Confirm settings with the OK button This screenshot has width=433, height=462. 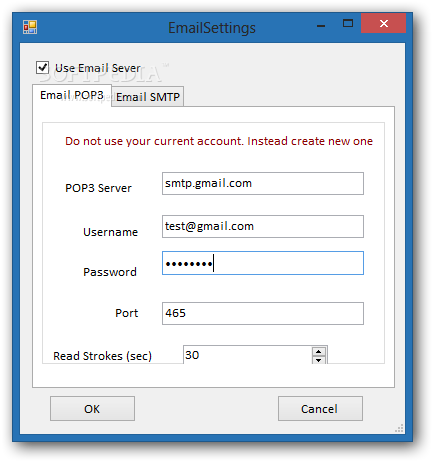pos(92,409)
